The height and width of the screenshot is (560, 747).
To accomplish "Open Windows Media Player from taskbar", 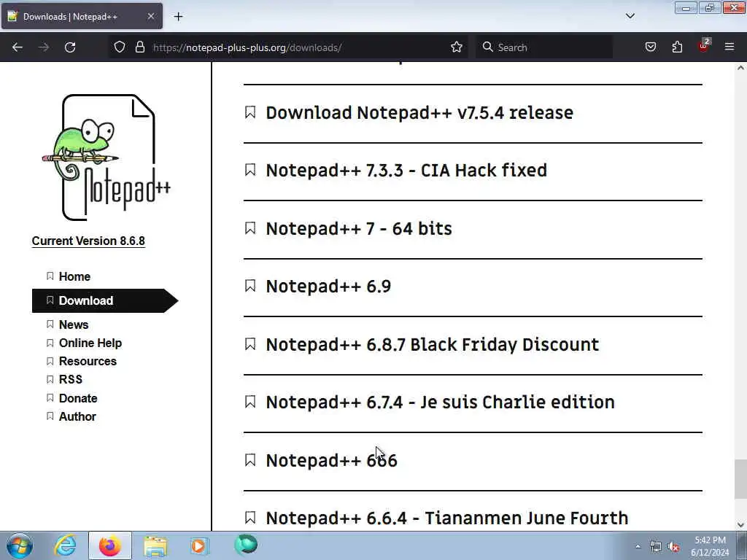I will pos(199,545).
